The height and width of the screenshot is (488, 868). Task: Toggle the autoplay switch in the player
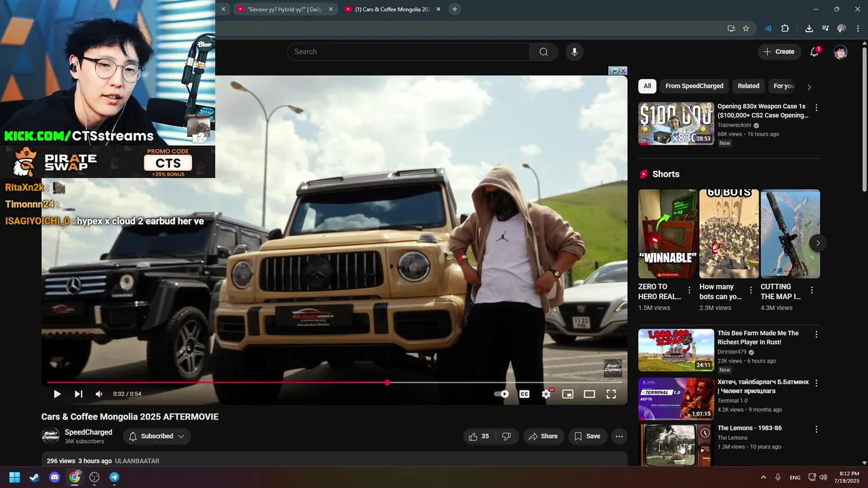(x=501, y=394)
